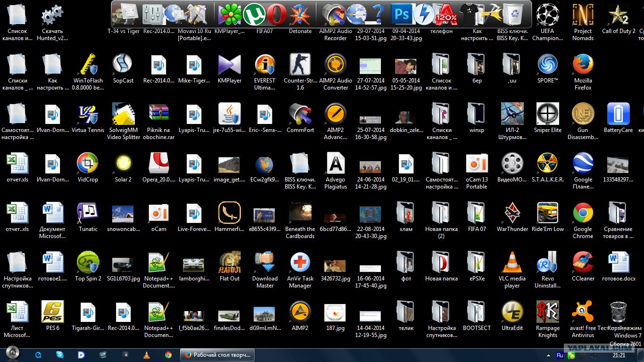Image resolution: width=644 pixels, height=362 pixels.
Task: Launch Solar 2 game icon
Action: point(123,168)
